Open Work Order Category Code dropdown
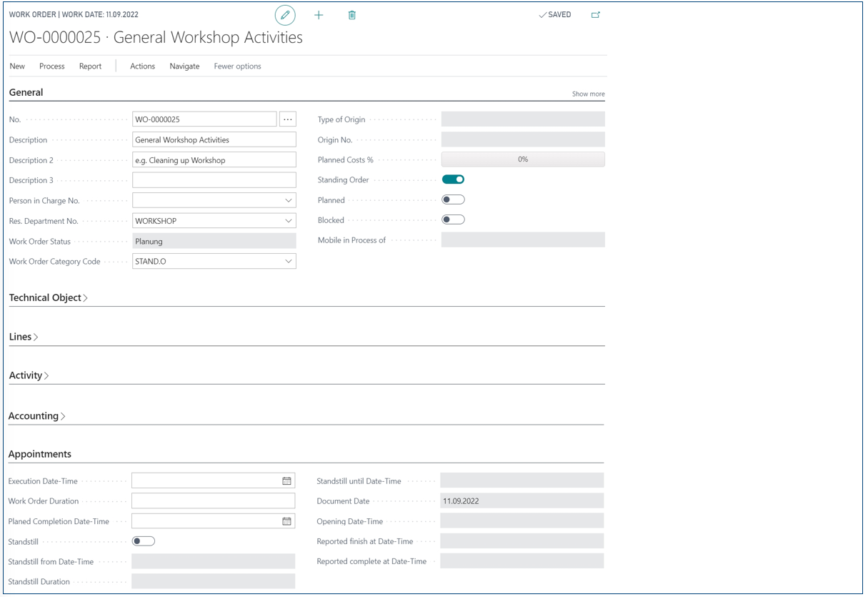The height and width of the screenshot is (597, 868). click(x=289, y=262)
